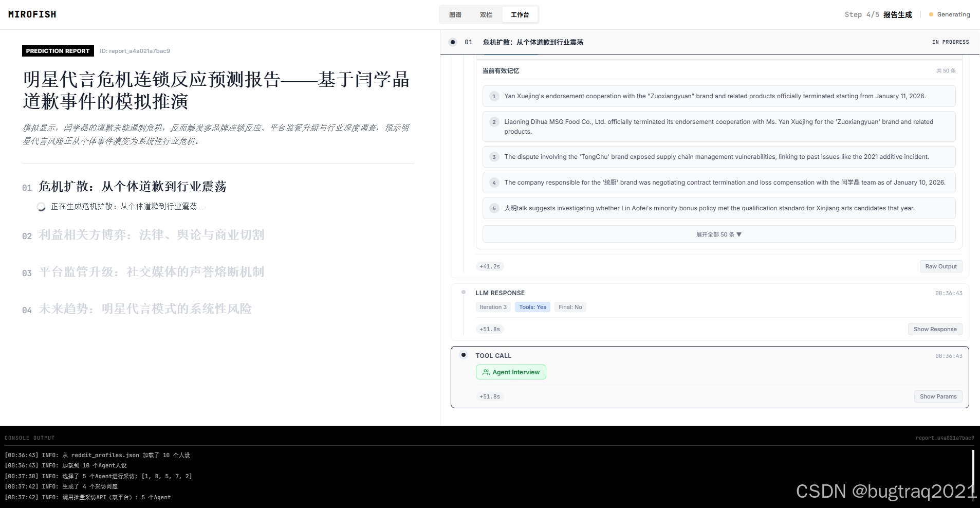Click the loading spinner beside 正在生成危机扩散
The image size is (980, 508).
tap(41, 207)
